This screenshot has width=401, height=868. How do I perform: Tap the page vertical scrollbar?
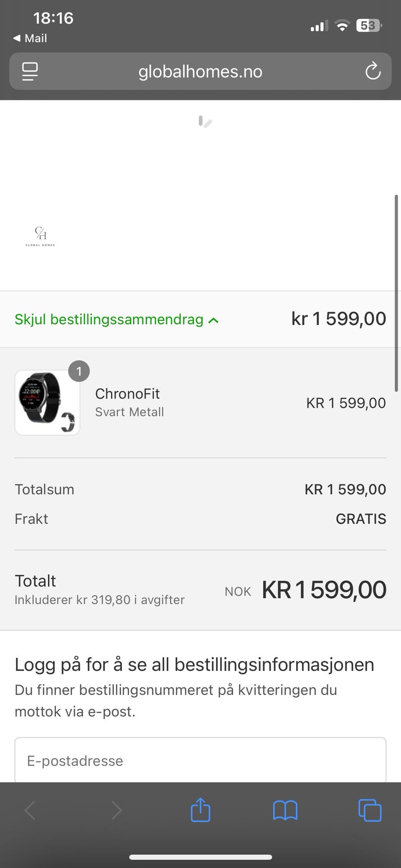(396, 293)
